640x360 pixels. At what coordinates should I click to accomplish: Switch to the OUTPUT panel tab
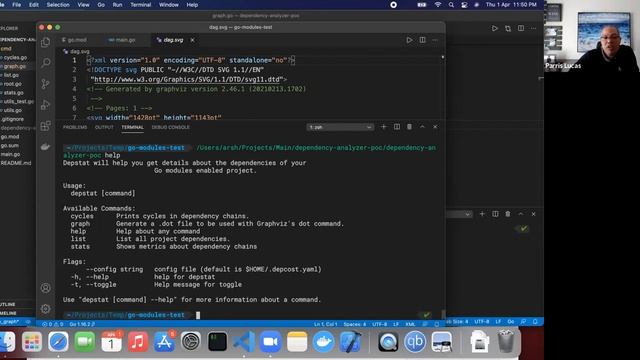104,127
